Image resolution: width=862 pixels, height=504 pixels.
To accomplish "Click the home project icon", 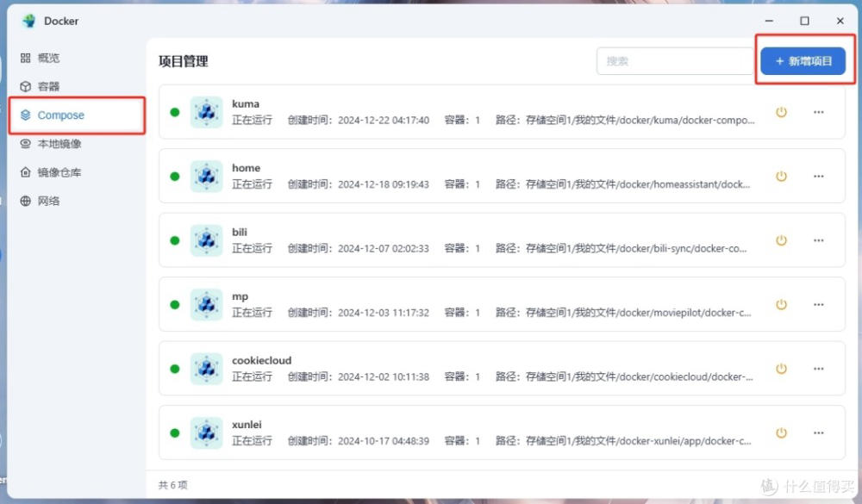I will click(206, 177).
